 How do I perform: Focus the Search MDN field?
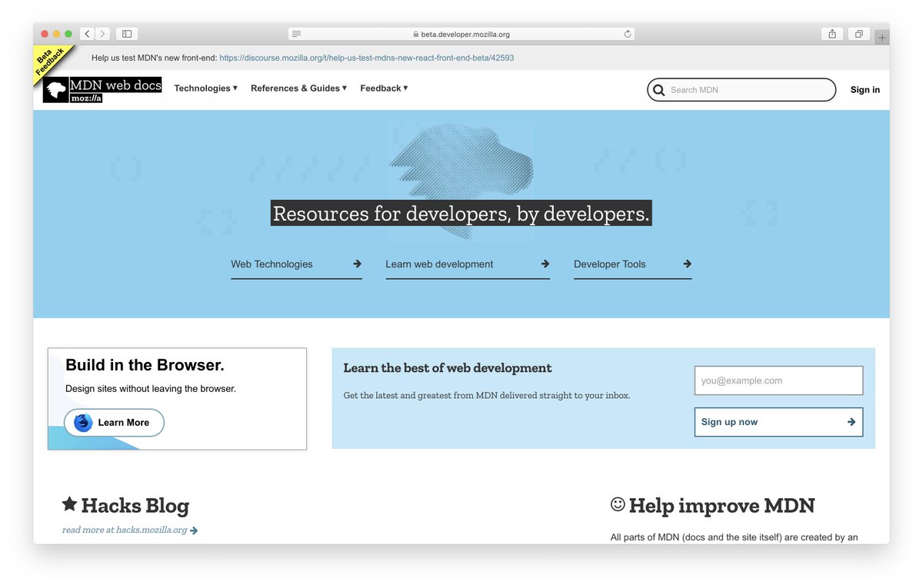[741, 90]
